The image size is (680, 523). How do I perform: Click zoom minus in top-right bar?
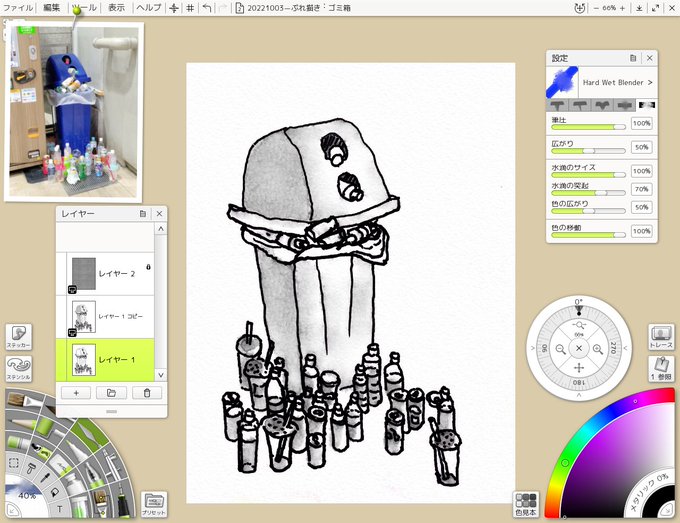click(596, 8)
